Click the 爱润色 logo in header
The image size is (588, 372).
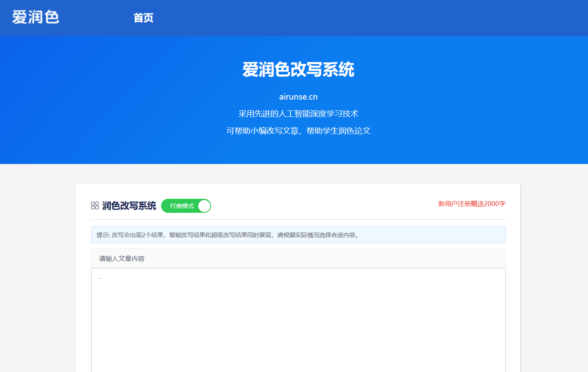pyautogui.click(x=36, y=17)
